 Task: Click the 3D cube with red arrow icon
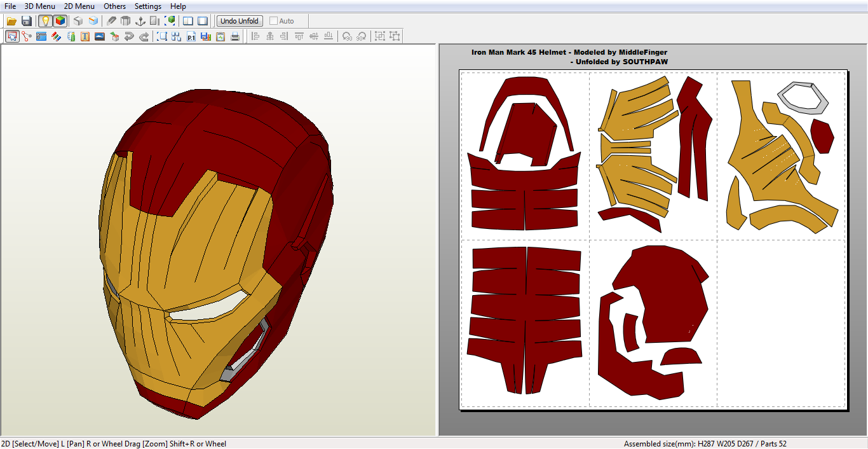point(114,36)
